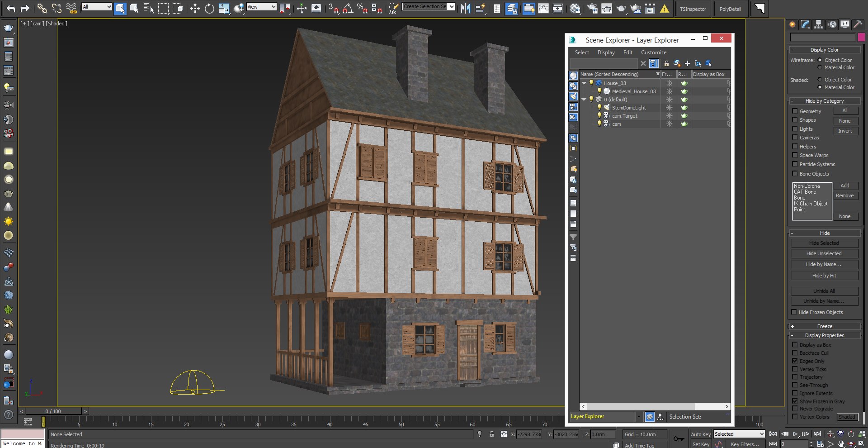This screenshot has width=868, height=448.
Task: Click the magenta object color swatch
Action: click(x=861, y=37)
